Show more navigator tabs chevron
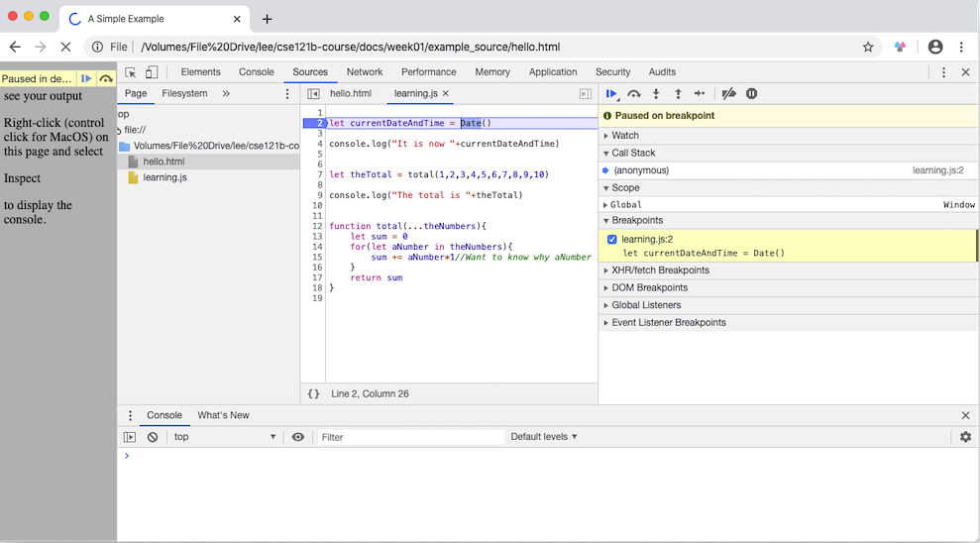980x543 pixels. pyautogui.click(x=226, y=94)
